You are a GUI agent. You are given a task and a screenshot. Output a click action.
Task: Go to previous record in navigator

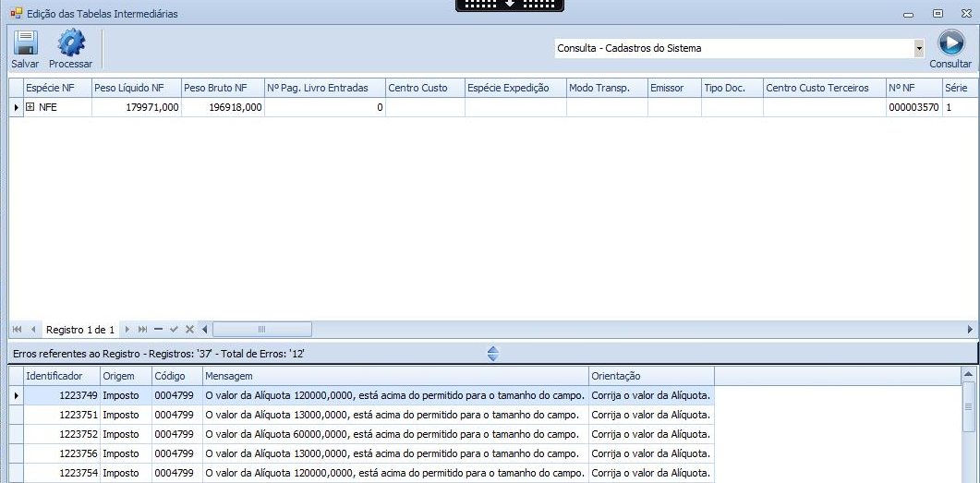click(x=33, y=330)
